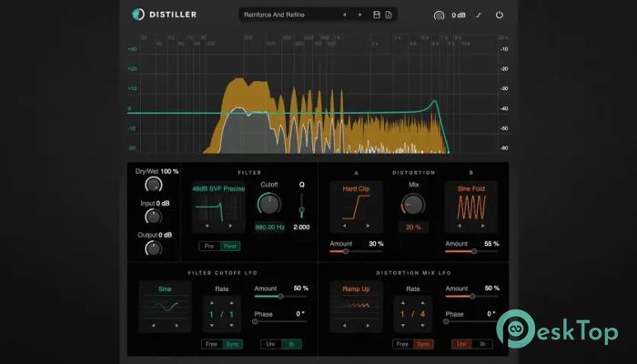637x364 pixels.
Task: Click the distortion Mix 20 % value field
Action: coord(413,227)
